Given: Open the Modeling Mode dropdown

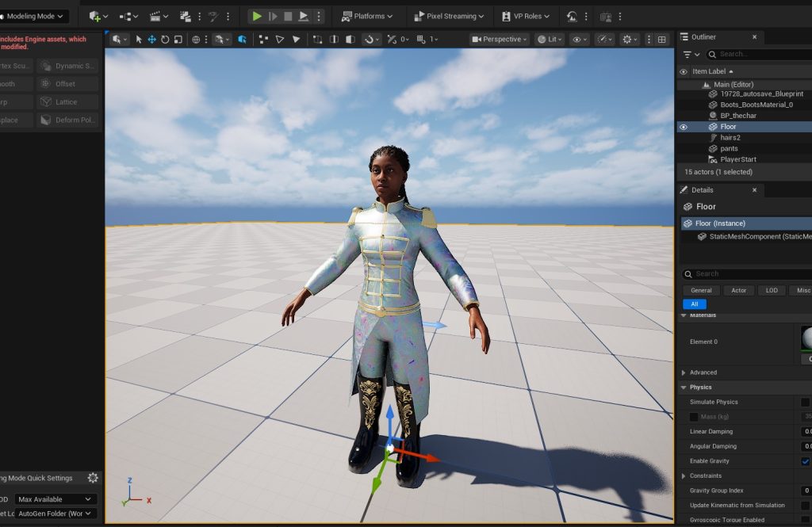Looking at the screenshot, I should (35, 16).
